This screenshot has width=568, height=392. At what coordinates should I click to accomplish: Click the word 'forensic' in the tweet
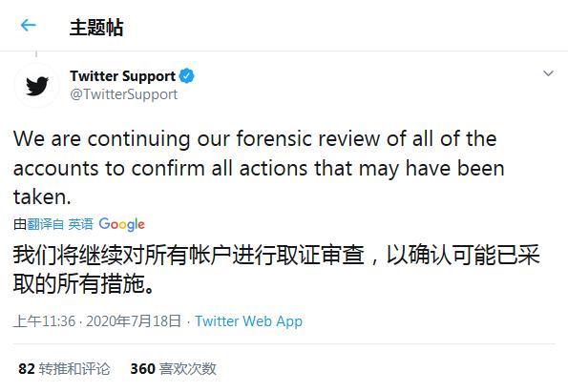(x=274, y=138)
